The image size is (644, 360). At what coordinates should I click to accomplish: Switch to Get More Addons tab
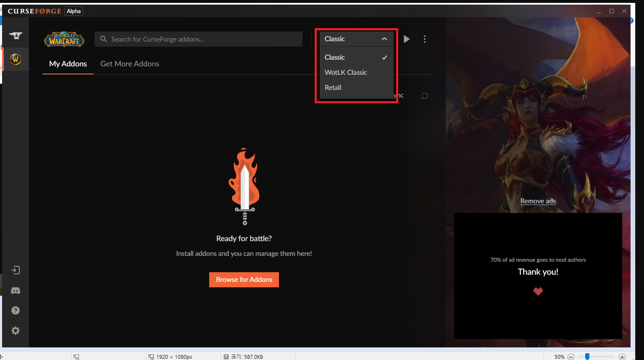[x=130, y=64]
